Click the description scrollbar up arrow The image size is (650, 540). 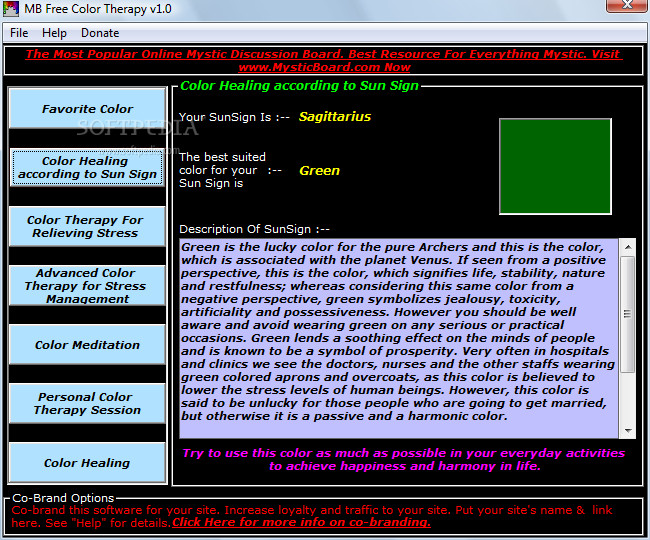(628, 247)
